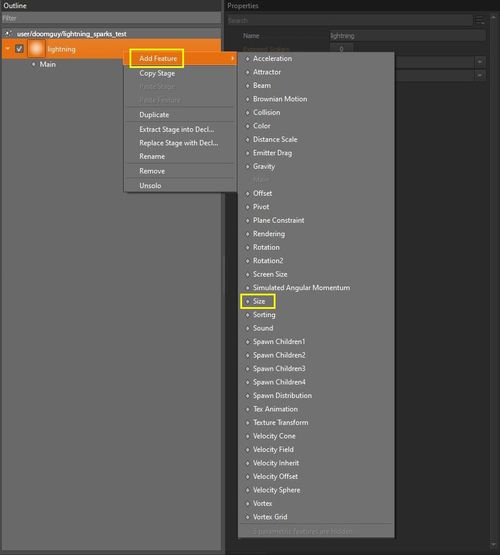Open the first dropdown arrow in Properties

[x=480, y=62]
